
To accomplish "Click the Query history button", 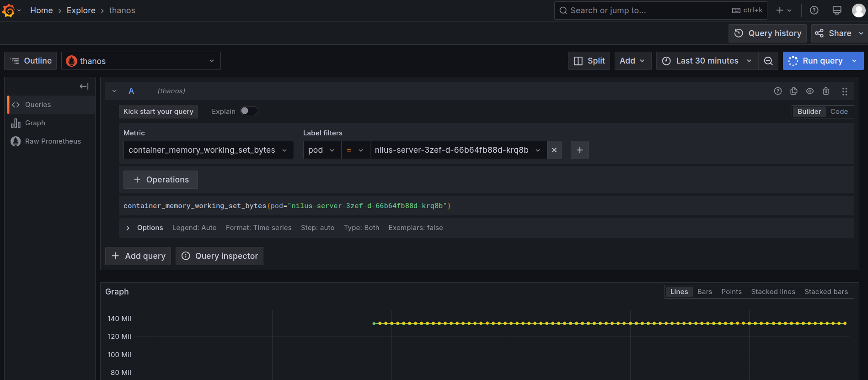I will pyautogui.click(x=767, y=33).
